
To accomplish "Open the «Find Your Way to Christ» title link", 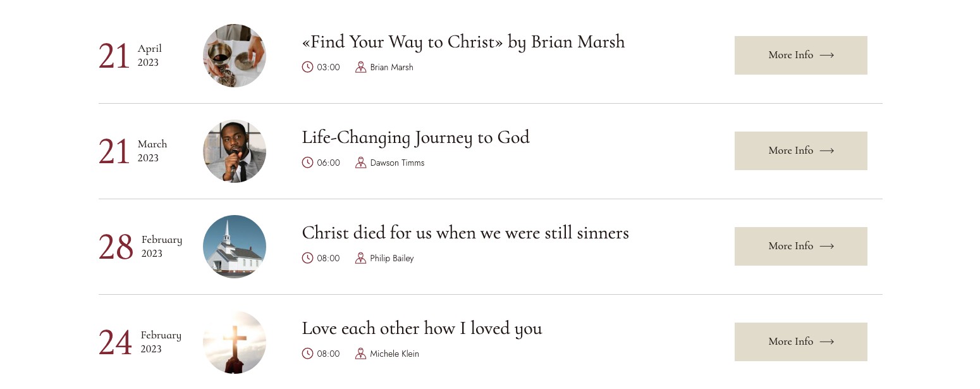I will tap(463, 42).
